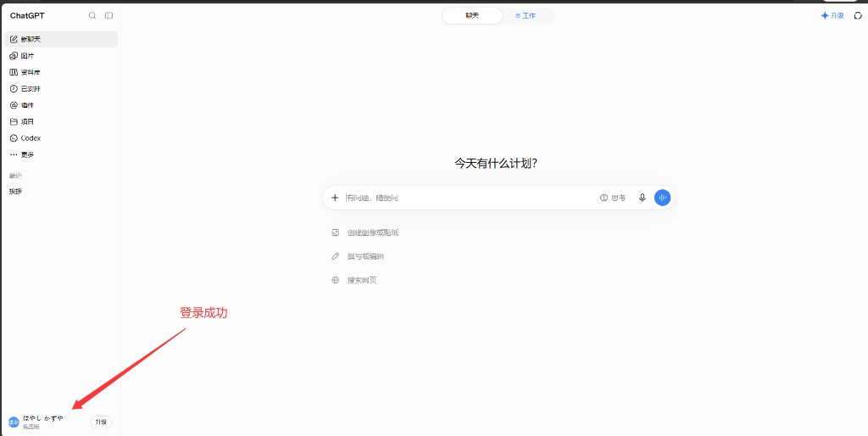Turn on temporary chat with the dashed-circle icon
This screenshot has width=868, height=436.
pos(858,15)
